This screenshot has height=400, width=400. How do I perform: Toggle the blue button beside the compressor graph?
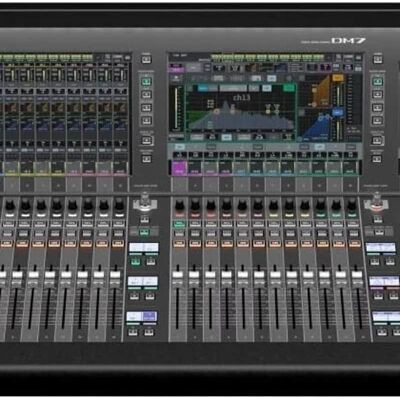coord(338,112)
